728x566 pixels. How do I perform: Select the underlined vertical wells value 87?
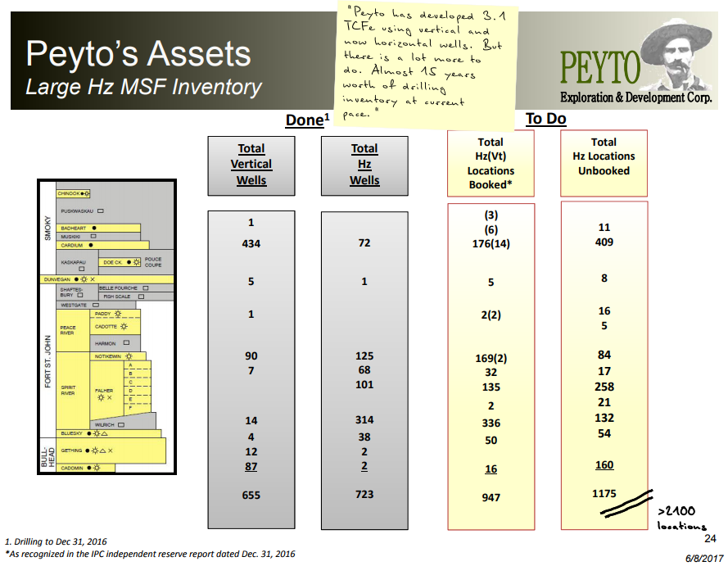251,467
